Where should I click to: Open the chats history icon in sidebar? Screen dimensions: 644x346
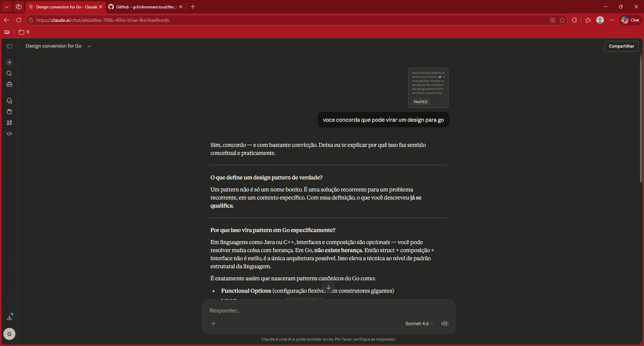[9, 101]
